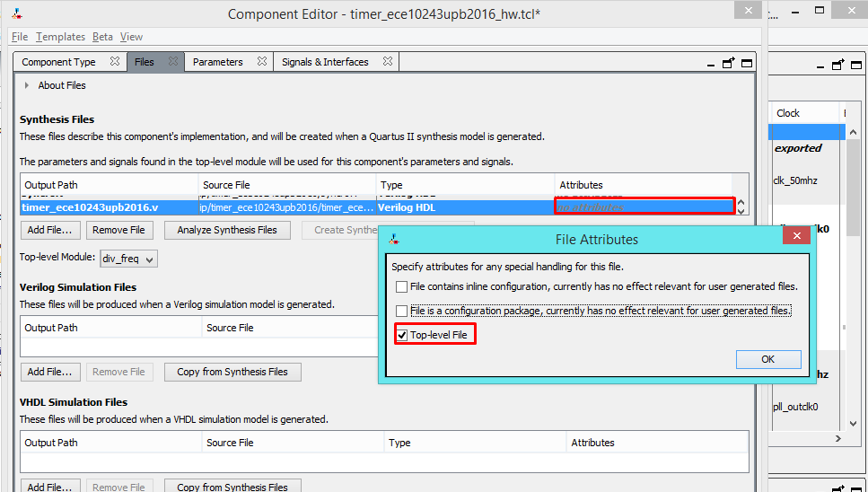Viewport: 868px width, 492px height.
Task: Maximize the background window
Action: 820,11
